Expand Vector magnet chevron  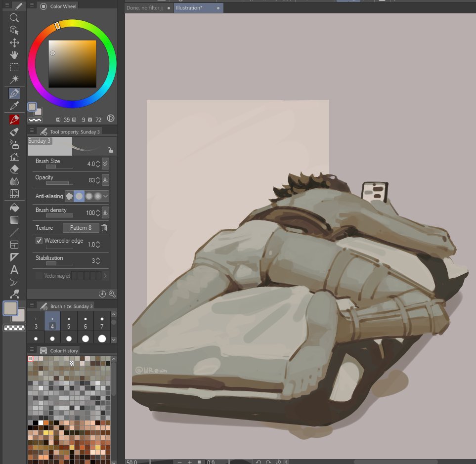[105, 276]
